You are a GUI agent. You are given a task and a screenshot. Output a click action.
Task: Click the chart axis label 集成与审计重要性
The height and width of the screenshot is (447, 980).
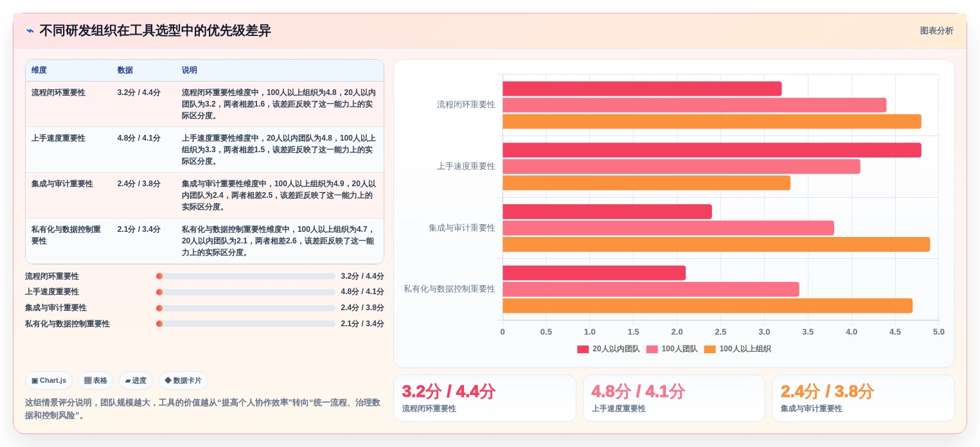click(462, 228)
